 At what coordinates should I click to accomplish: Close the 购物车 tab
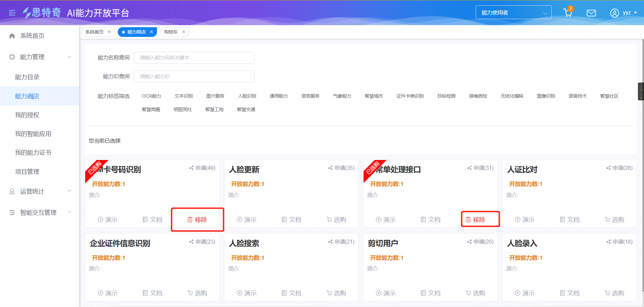[183, 32]
